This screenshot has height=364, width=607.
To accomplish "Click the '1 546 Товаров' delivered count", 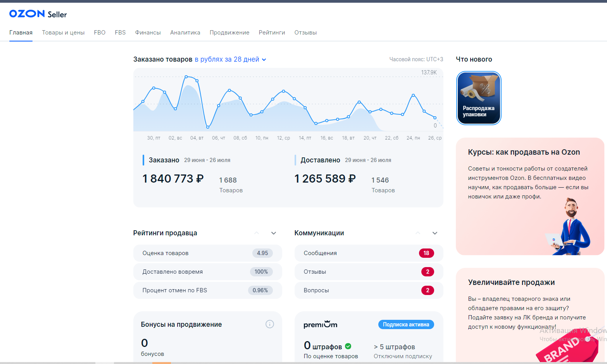I will point(383,185).
